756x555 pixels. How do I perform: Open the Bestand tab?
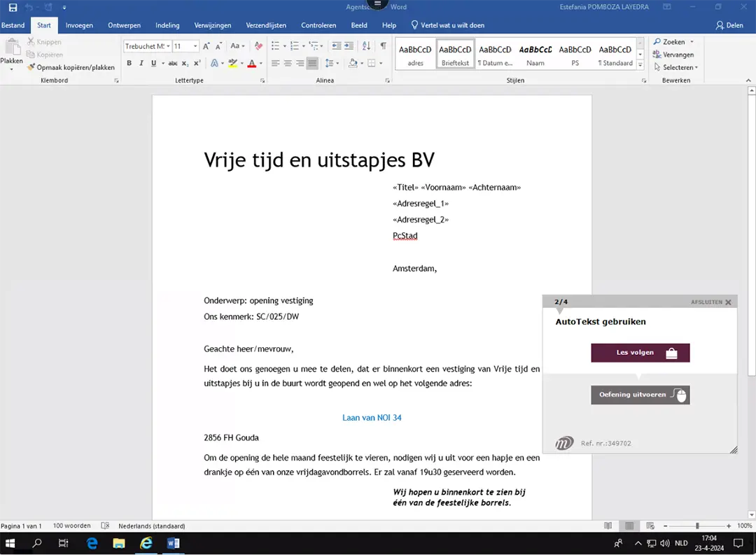[x=13, y=26]
